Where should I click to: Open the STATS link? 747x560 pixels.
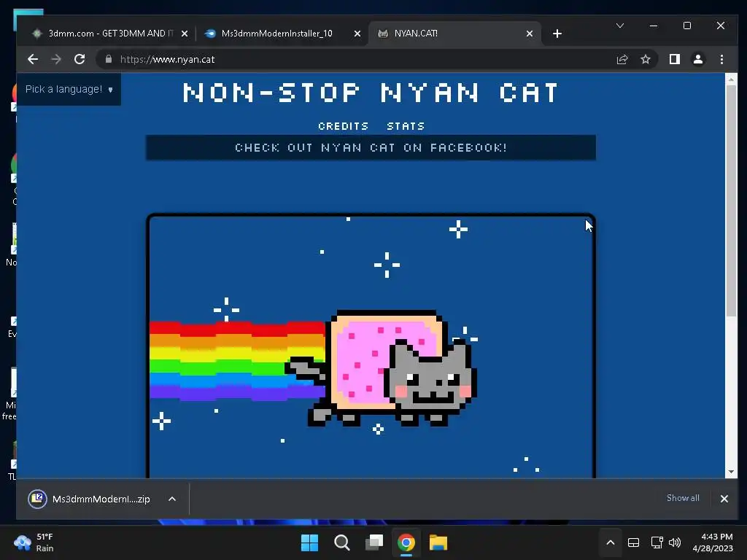[406, 126]
